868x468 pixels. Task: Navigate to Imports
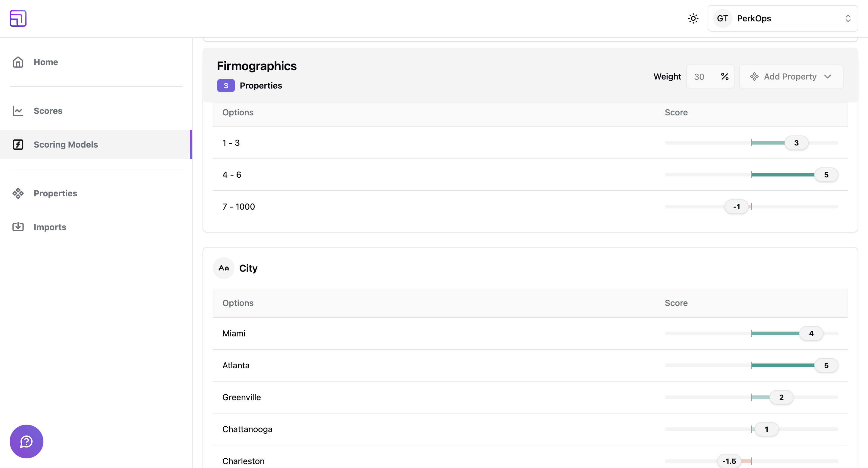tap(96, 227)
